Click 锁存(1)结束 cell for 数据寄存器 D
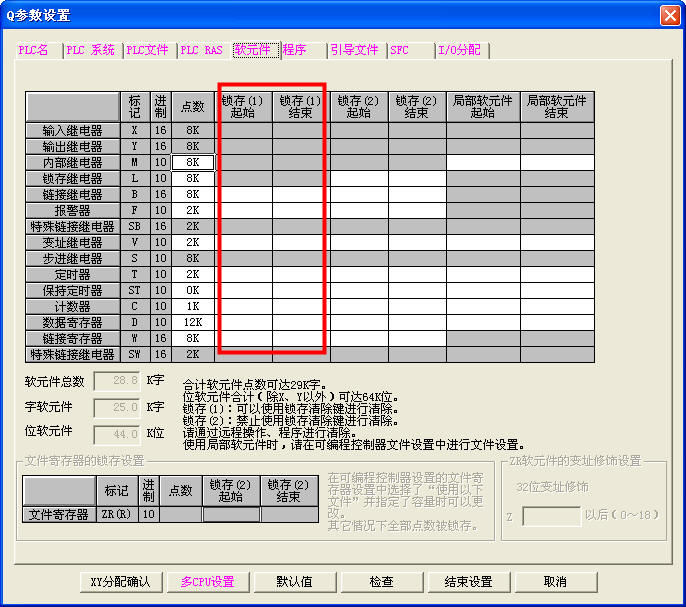This screenshot has width=686, height=607. [299, 322]
